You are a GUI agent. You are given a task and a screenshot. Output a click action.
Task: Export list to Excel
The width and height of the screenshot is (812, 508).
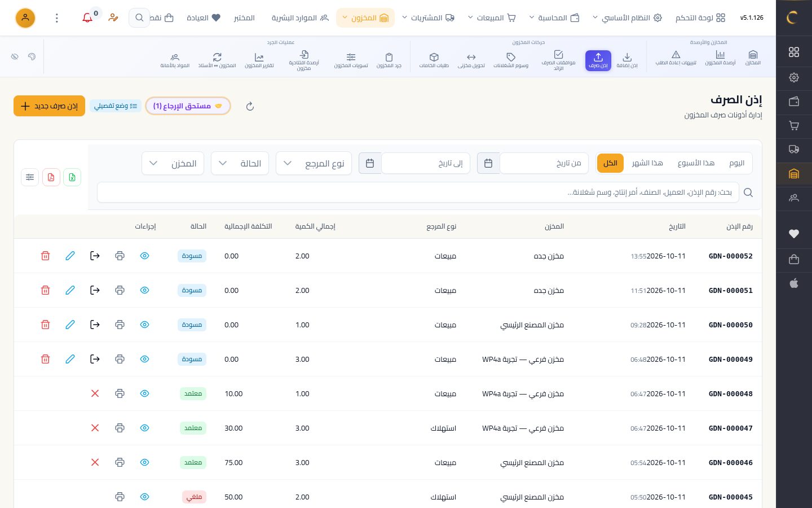tap(72, 177)
